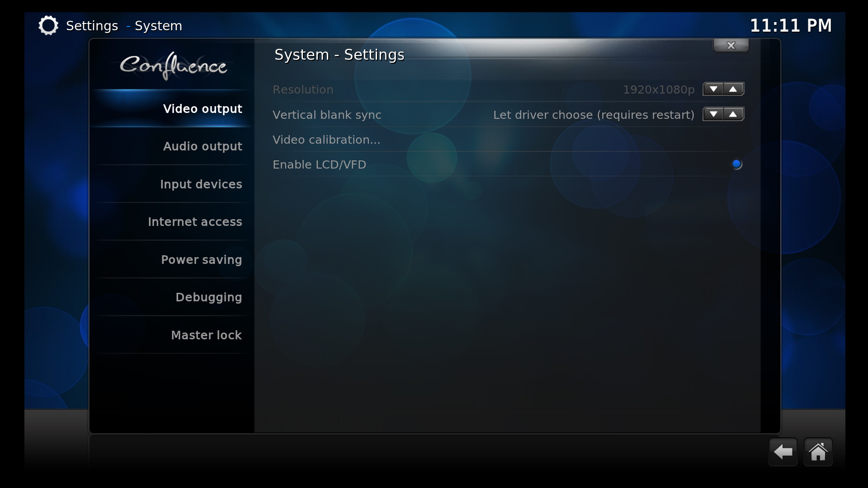Decrease Resolution with down arrow

coord(713,89)
